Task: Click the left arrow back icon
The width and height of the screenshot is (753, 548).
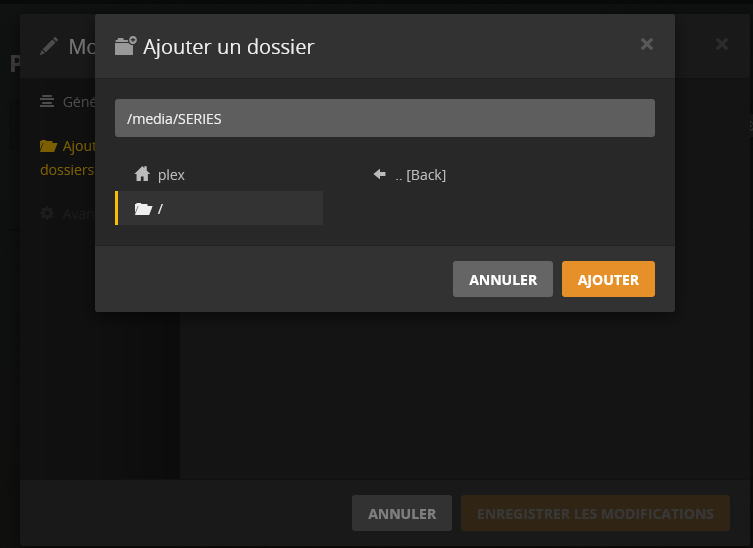Action: [x=379, y=174]
